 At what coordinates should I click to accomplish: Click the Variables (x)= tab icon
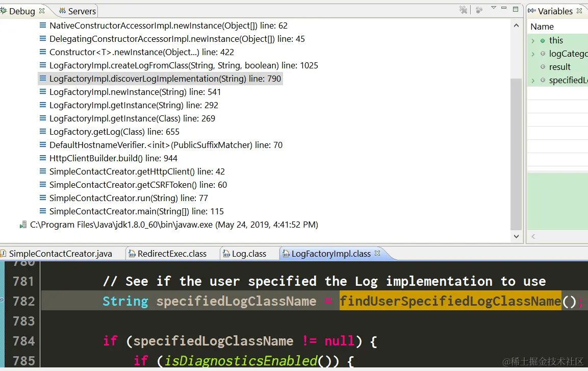point(532,11)
